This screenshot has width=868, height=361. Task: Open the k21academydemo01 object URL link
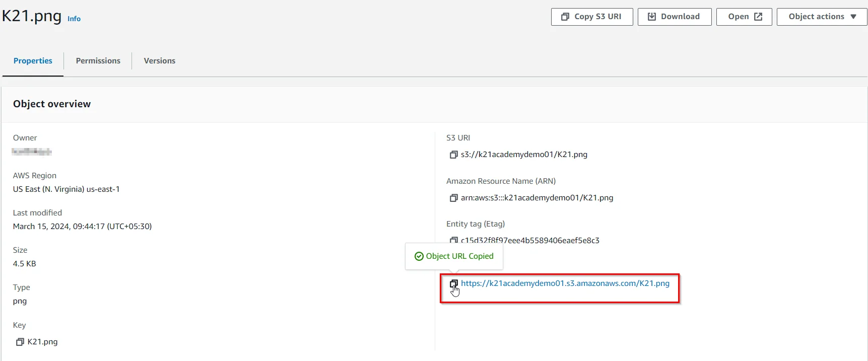(x=565, y=283)
